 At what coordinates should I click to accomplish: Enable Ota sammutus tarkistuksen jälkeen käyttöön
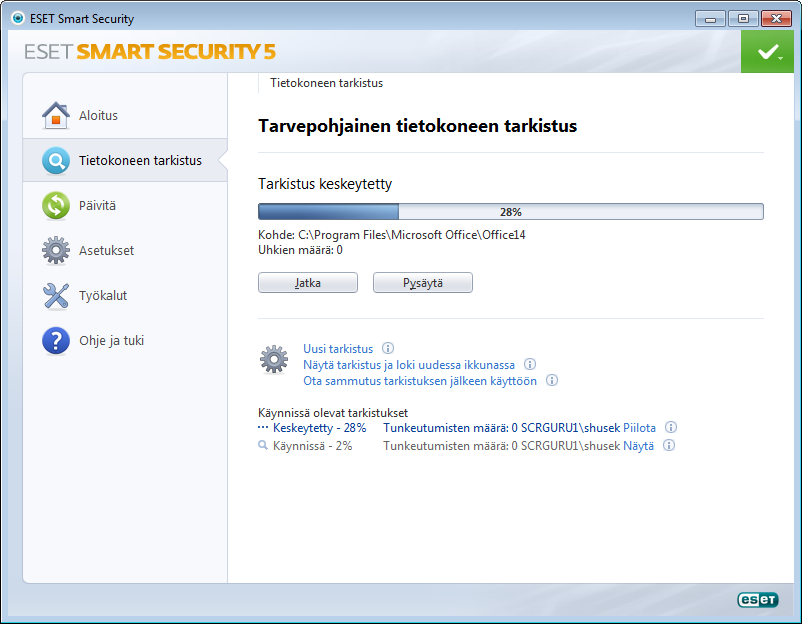tap(420, 381)
